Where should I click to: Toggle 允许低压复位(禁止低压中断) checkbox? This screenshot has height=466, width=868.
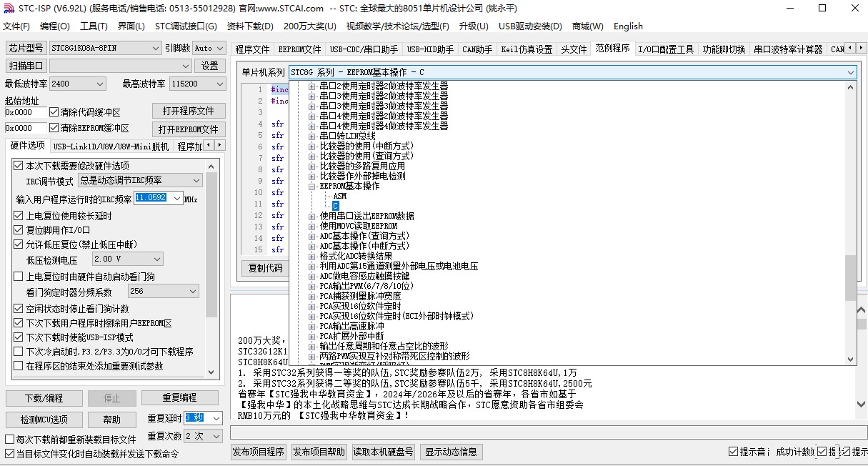[19, 244]
